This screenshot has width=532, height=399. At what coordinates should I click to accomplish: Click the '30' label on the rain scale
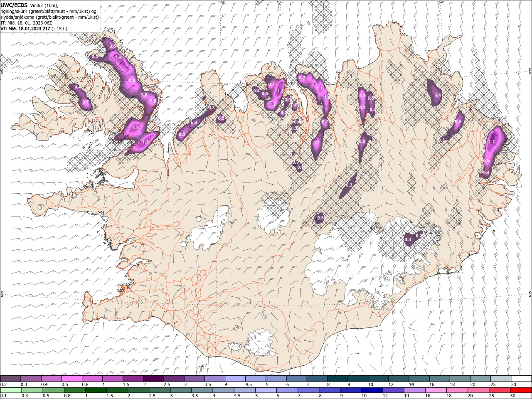tap(512, 396)
